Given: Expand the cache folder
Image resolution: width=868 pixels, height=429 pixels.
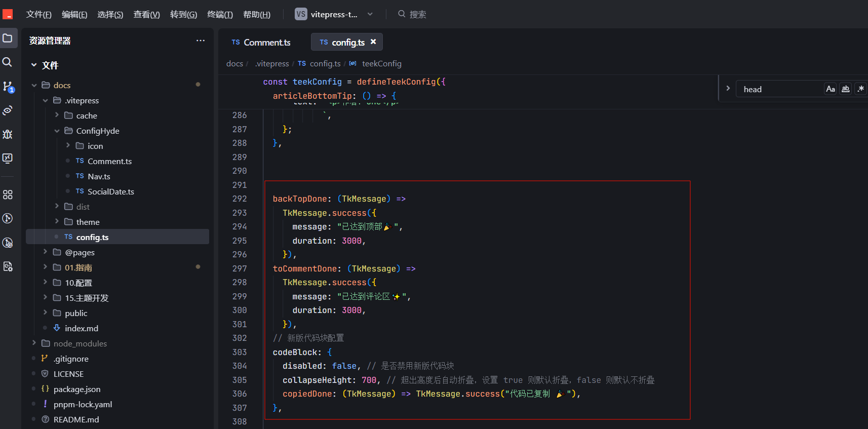Looking at the screenshot, I should click(57, 115).
